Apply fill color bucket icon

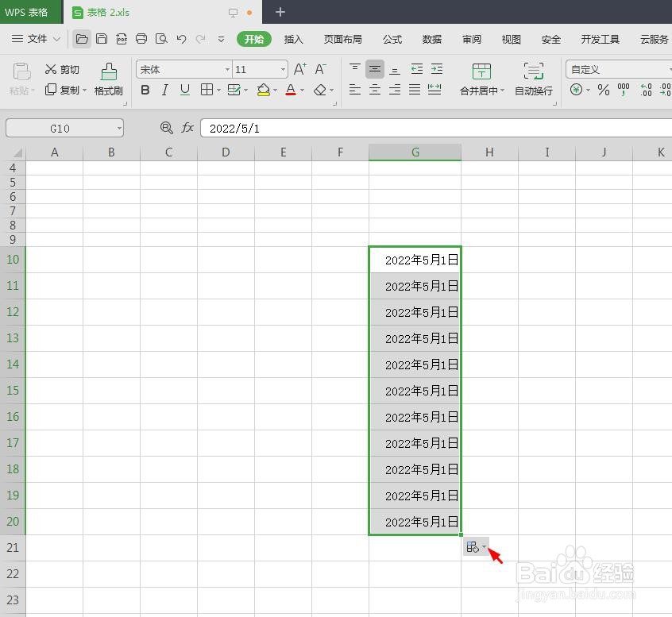263,90
